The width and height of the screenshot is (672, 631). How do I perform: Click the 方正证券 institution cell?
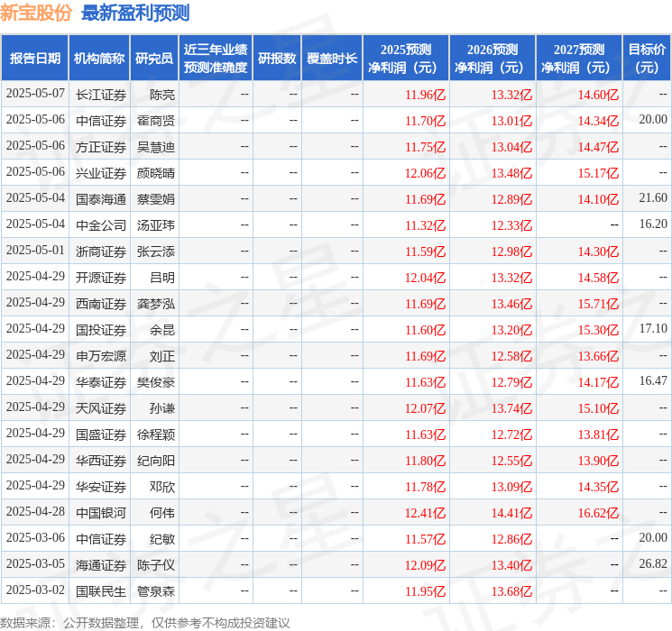101,147
